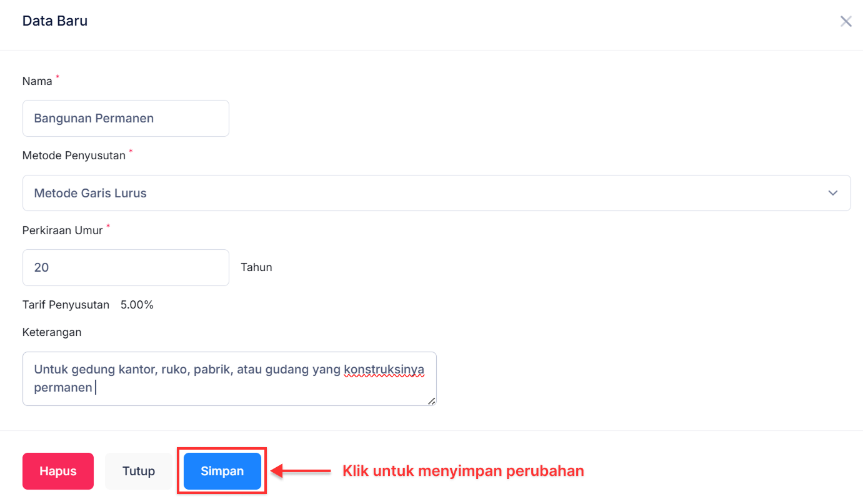Select the Tahun label beside the age field
The height and width of the screenshot is (504, 863).
click(x=256, y=267)
